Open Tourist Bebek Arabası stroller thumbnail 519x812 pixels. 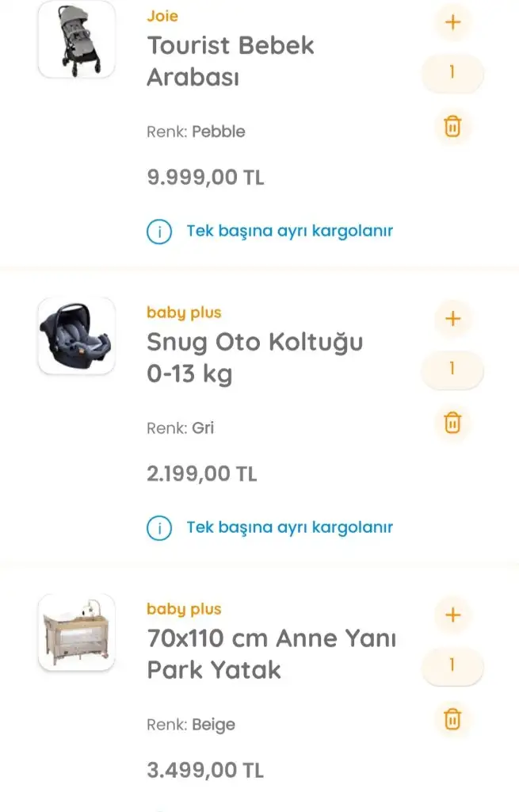coord(77,40)
